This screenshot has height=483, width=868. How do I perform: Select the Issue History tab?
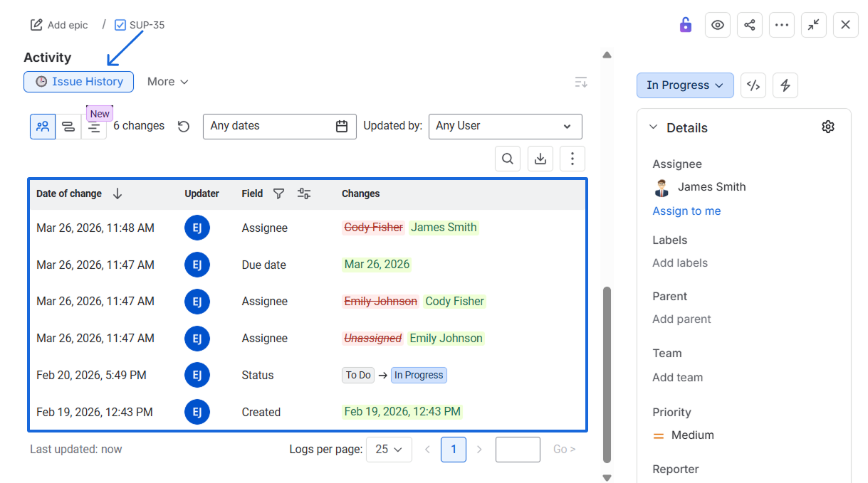79,82
